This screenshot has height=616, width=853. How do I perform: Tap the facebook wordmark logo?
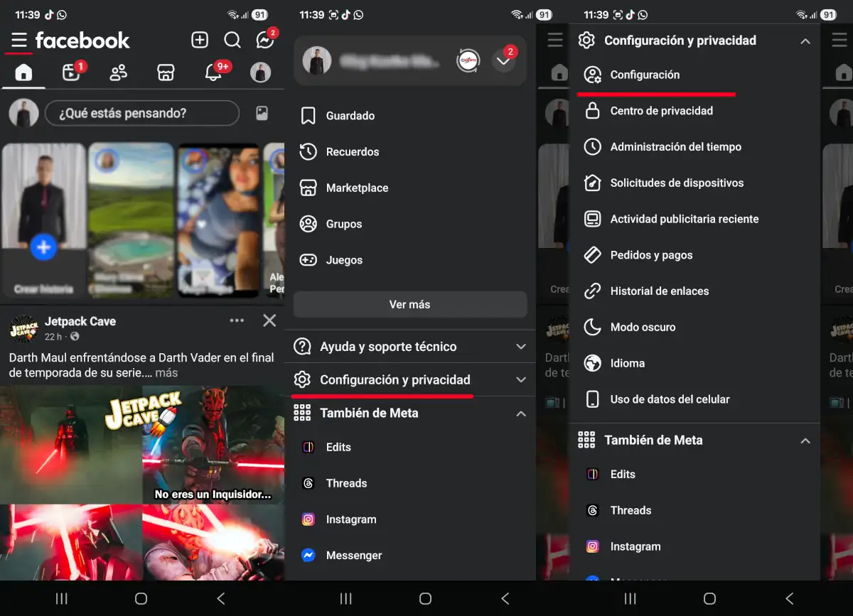(82, 40)
